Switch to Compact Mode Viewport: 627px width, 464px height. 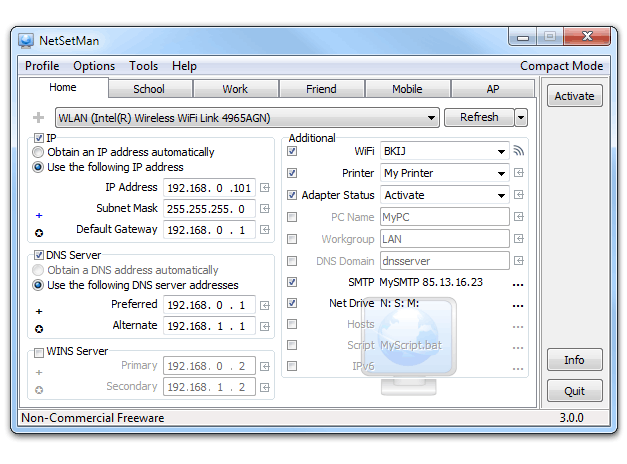coord(561,66)
